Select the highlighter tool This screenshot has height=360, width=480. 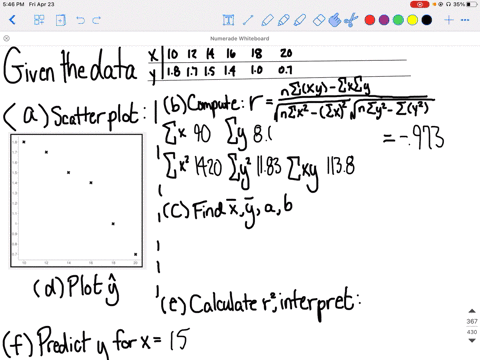click(300, 20)
